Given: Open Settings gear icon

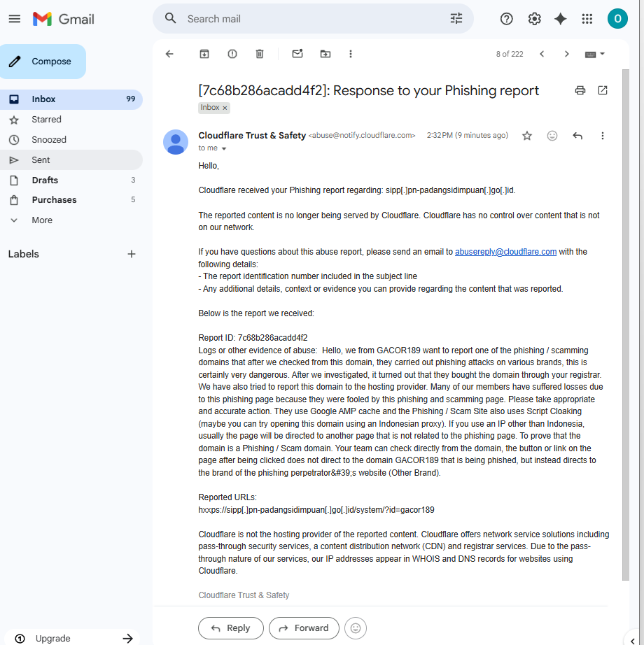Looking at the screenshot, I should click(534, 19).
